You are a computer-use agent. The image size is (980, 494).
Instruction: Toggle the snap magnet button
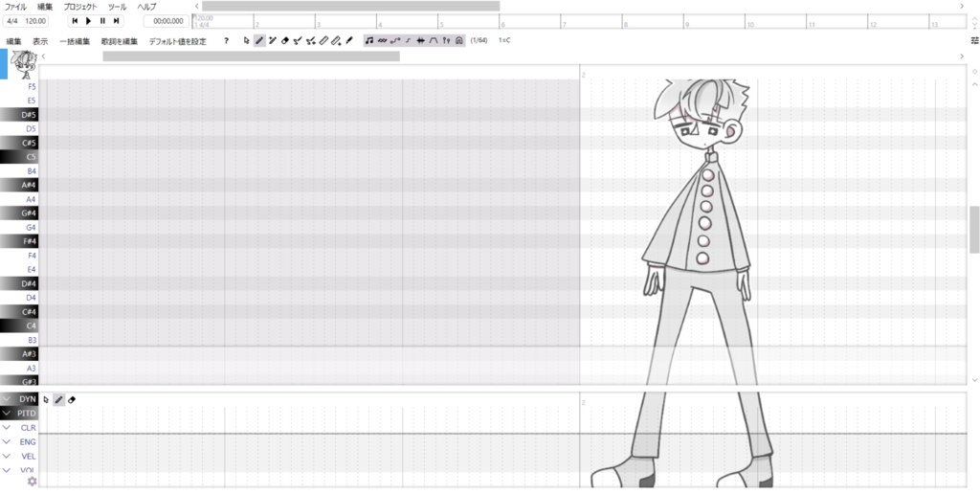[458, 40]
